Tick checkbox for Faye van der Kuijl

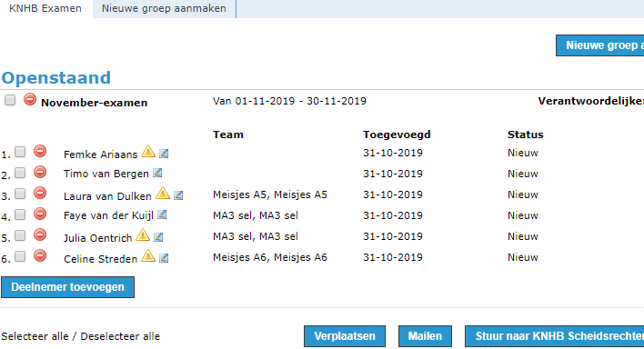coord(20,214)
